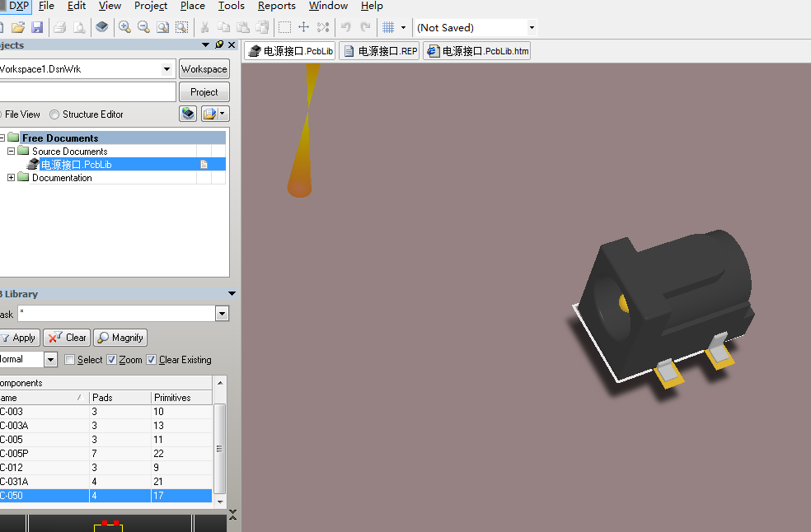
Task: Open a document with the folder icon
Action: coord(18,27)
